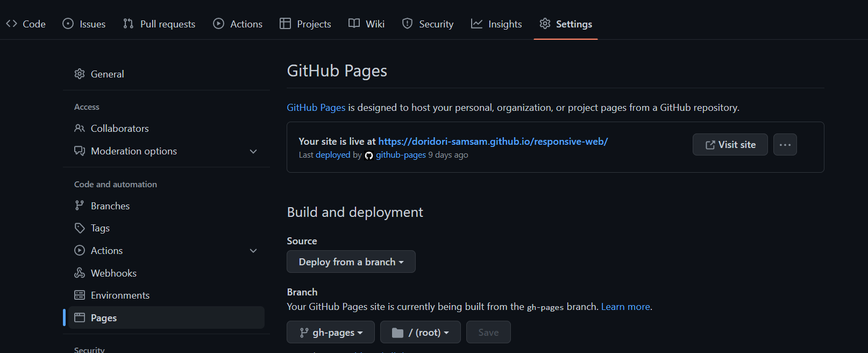
Task: Click the 'Code and automation' section label
Action: [x=116, y=184]
